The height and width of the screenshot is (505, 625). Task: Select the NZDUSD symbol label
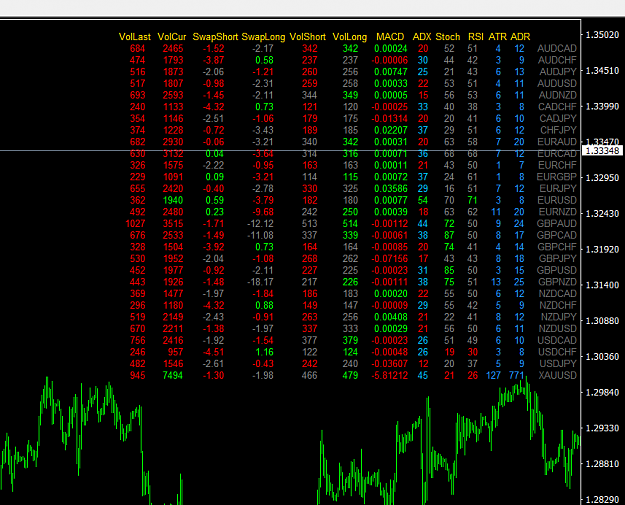(x=558, y=328)
